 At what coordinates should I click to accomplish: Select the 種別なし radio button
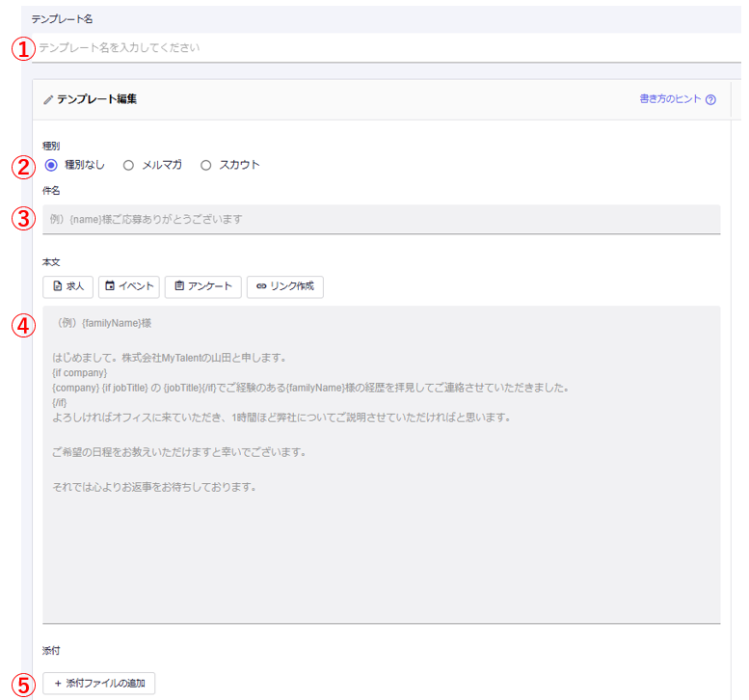click(51, 165)
